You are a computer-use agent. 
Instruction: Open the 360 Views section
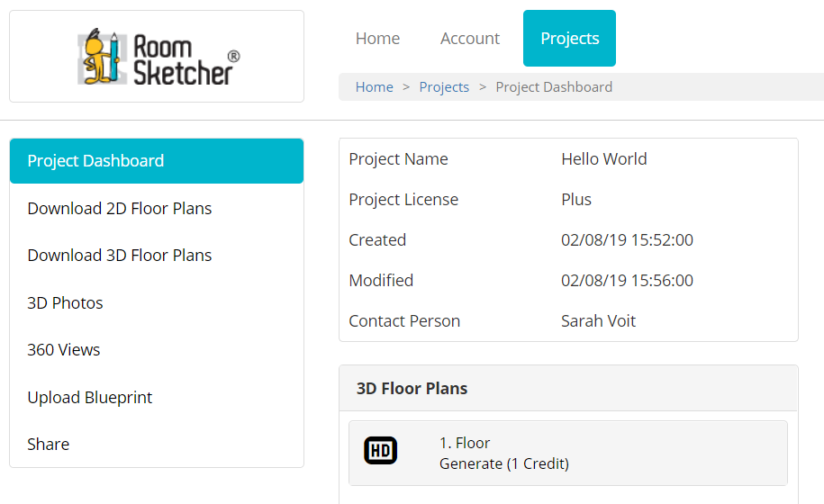157,349
